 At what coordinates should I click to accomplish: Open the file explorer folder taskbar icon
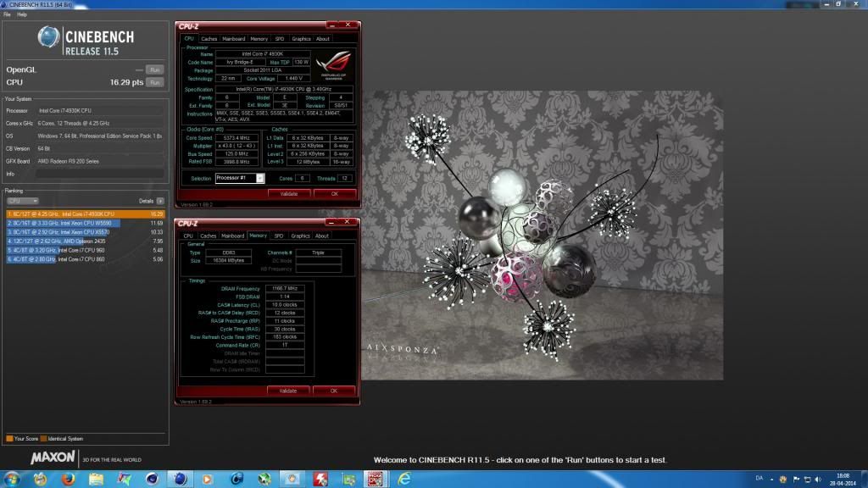[97, 479]
